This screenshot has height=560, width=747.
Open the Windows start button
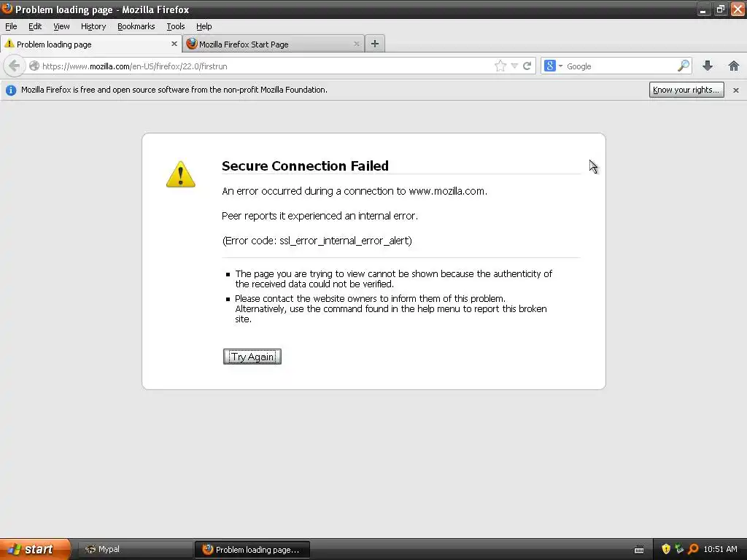pyautogui.click(x=35, y=549)
